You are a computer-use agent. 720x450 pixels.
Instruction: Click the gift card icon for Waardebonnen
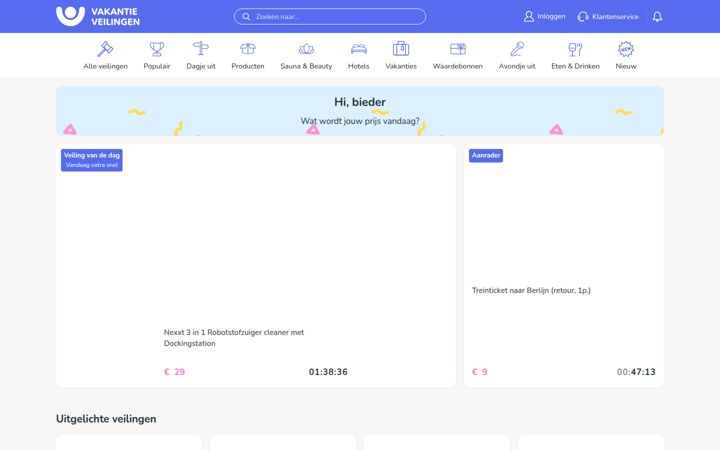tap(458, 49)
